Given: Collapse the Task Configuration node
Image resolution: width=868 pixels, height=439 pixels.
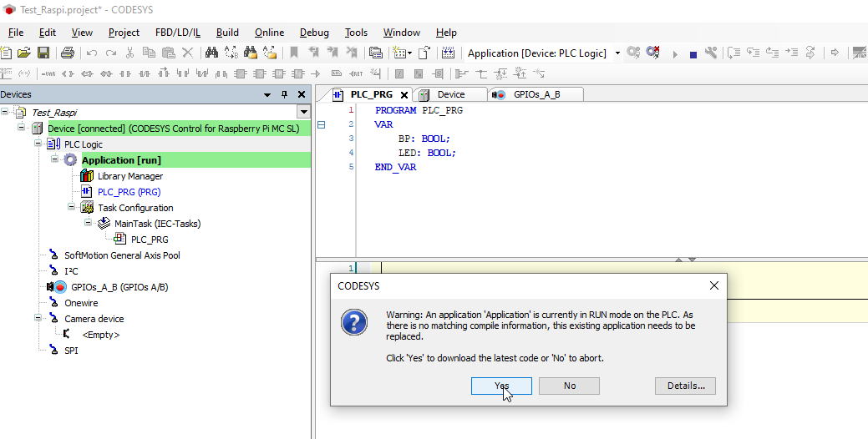Looking at the screenshot, I should [x=71, y=207].
